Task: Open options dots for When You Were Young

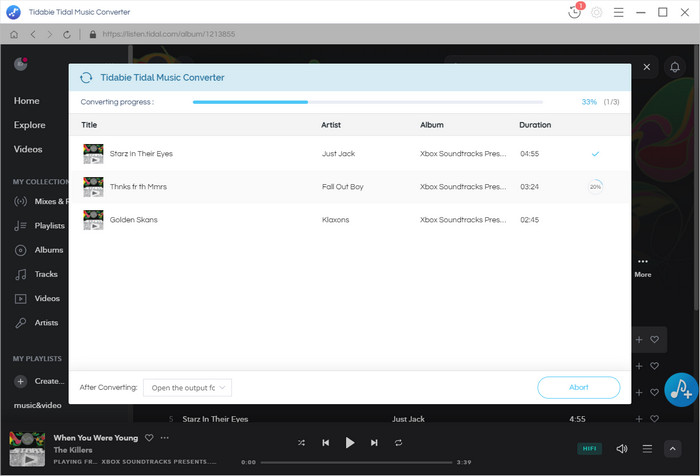Action: point(165,438)
